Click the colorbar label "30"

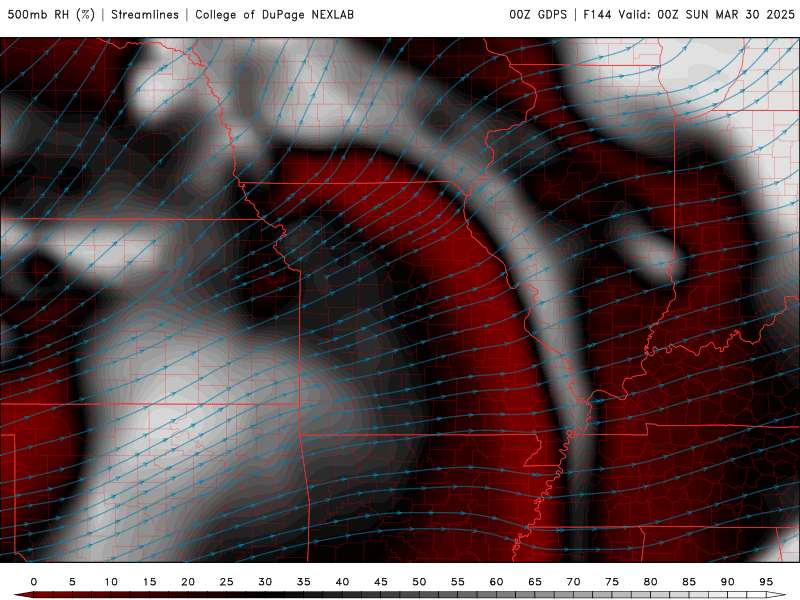265,582
